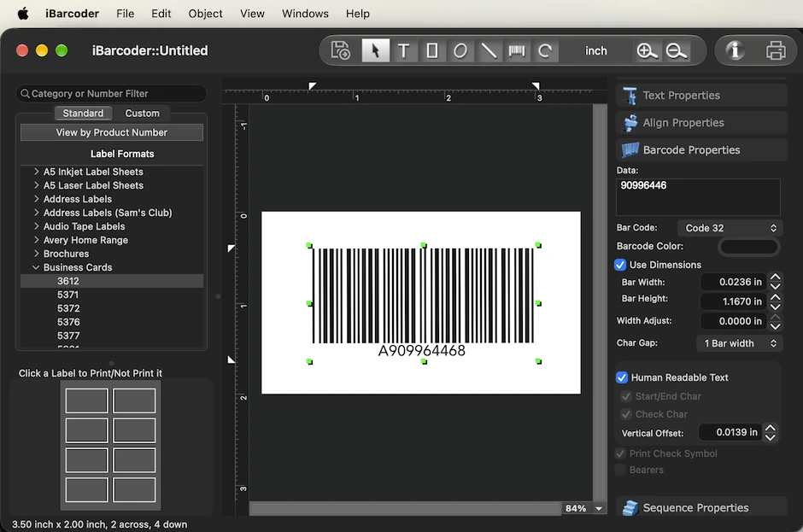Select the Oval tool
Image resolution: width=803 pixels, height=532 pixels.
(x=460, y=50)
